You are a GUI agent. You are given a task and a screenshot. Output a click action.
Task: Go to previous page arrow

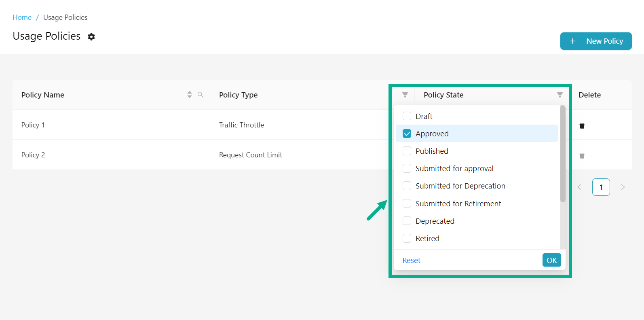click(579, 187)
